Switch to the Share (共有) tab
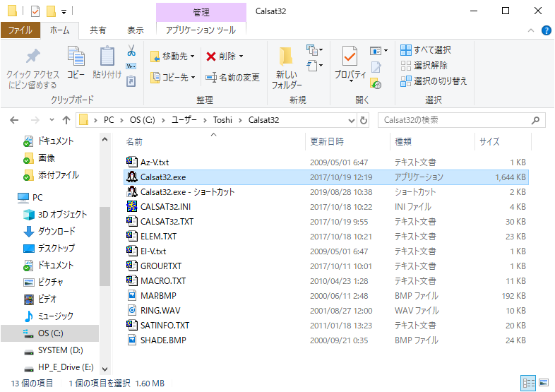Screen dimensions: 555x392 click(97, 30)
